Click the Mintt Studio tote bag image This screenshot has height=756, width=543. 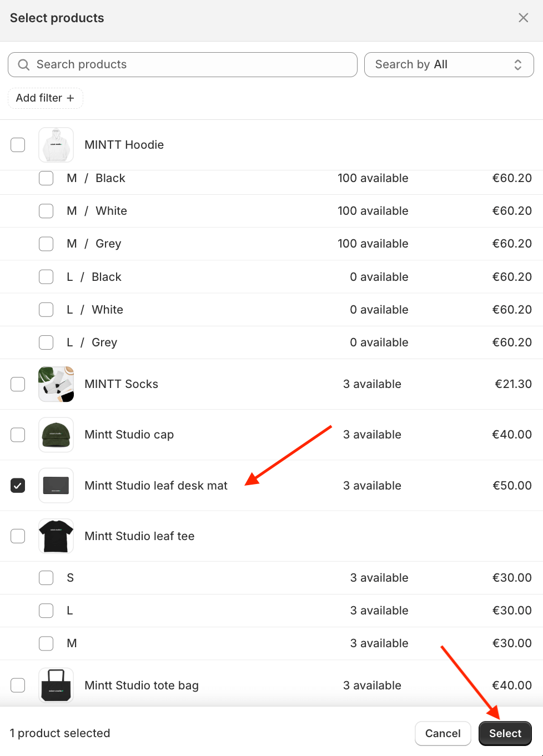coord(56,685)
